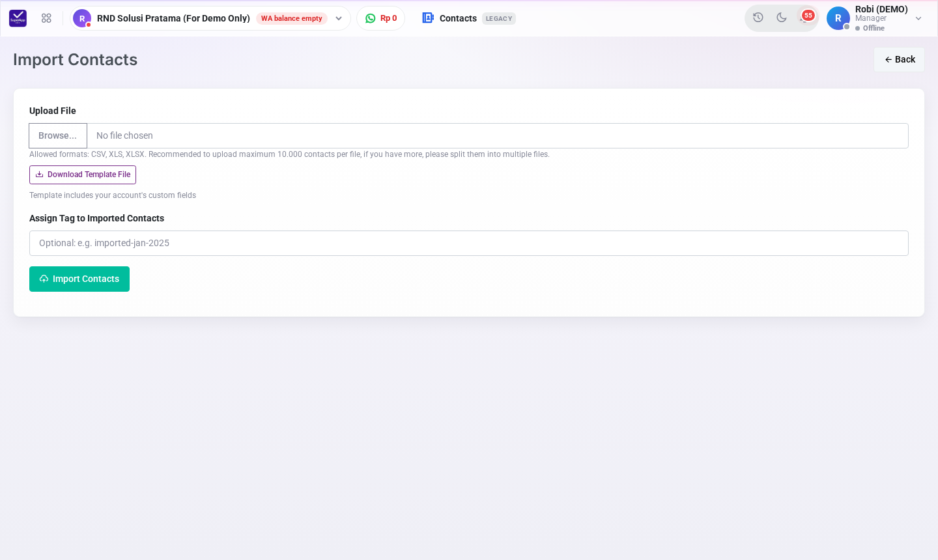This screenshot has height=560, width=938.
Task: Click the Template includes custom fields note
Action: [113, 195]
